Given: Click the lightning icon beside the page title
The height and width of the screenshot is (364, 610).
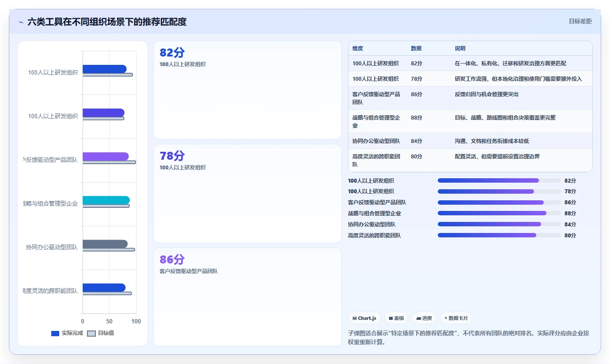Looking at the screenshot, I should tap(21, 22).
